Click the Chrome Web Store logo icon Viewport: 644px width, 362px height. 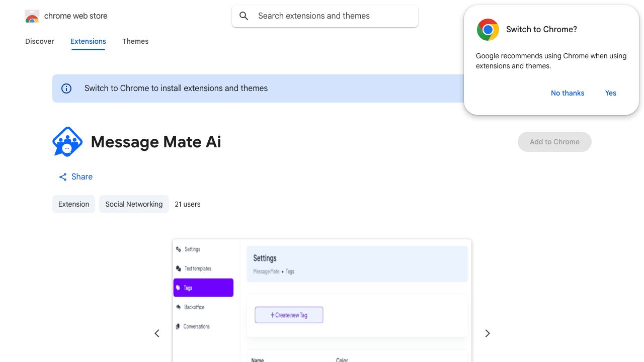[x=32, y=16]
